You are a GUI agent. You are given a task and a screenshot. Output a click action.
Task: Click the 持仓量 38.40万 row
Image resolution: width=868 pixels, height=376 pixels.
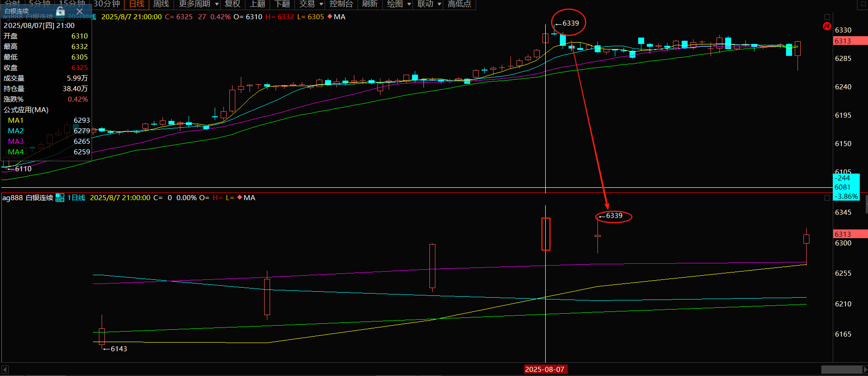pos(46,89)
